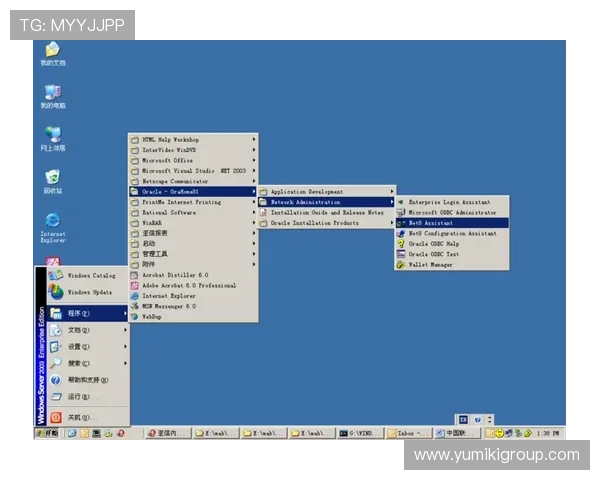Launch MSN Messenger 6.0
600x480 pixels.
(194, 306)
